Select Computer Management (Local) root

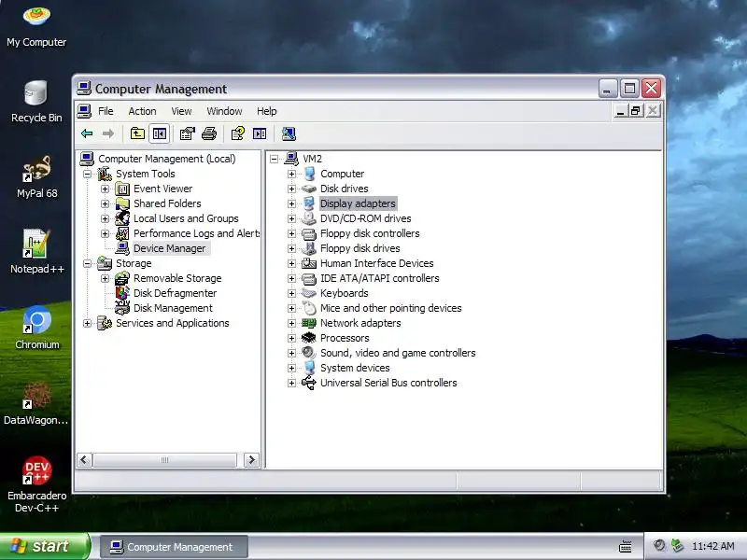[x=167, y=159]
